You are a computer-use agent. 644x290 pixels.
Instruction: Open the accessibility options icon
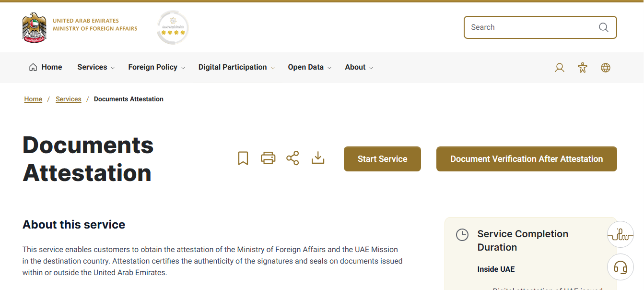(583, 68)
